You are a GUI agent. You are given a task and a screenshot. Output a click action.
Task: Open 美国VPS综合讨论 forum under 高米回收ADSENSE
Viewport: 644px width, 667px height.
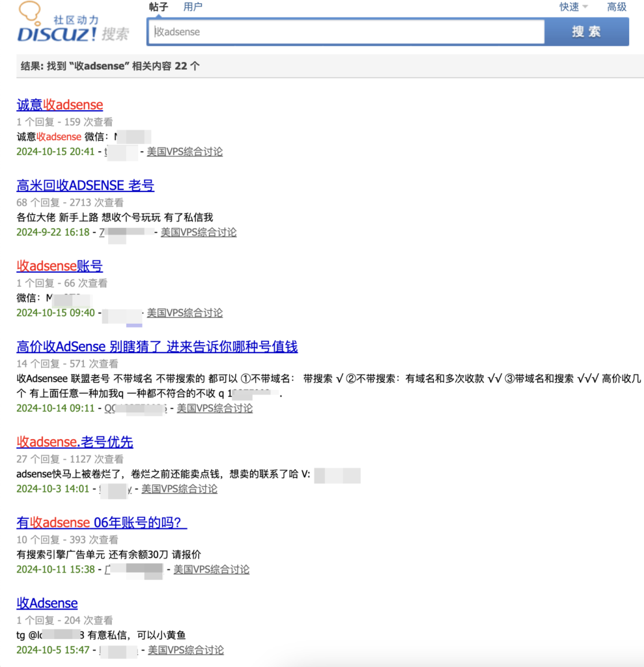point(199,233)
